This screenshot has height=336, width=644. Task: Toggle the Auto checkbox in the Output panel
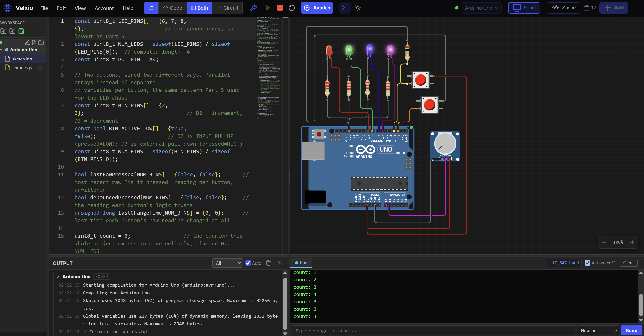tap(248, 263)
